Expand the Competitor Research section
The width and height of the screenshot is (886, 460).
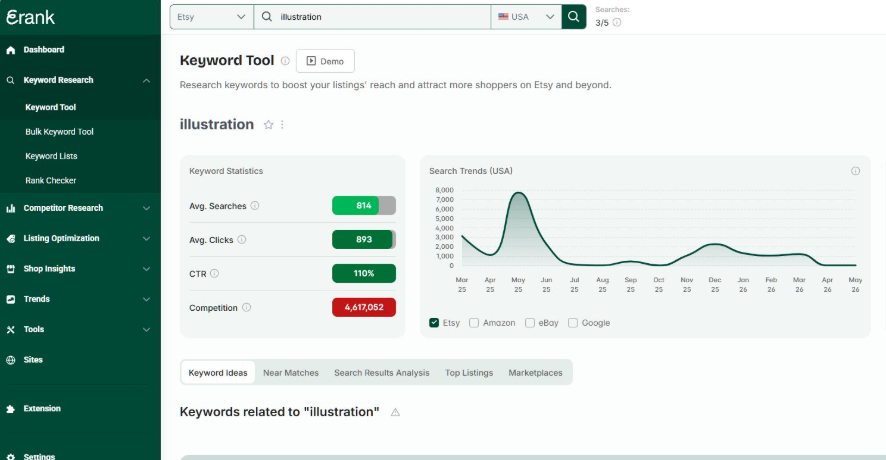tap(146, 209)
